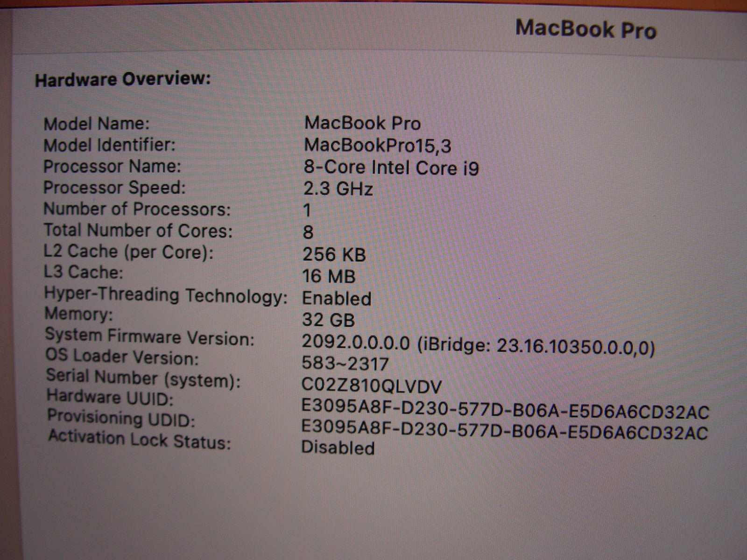This screenshot has width=747, height=560.
Task: Select the Enabled hyper-threading status text
Action: (337, 298)
